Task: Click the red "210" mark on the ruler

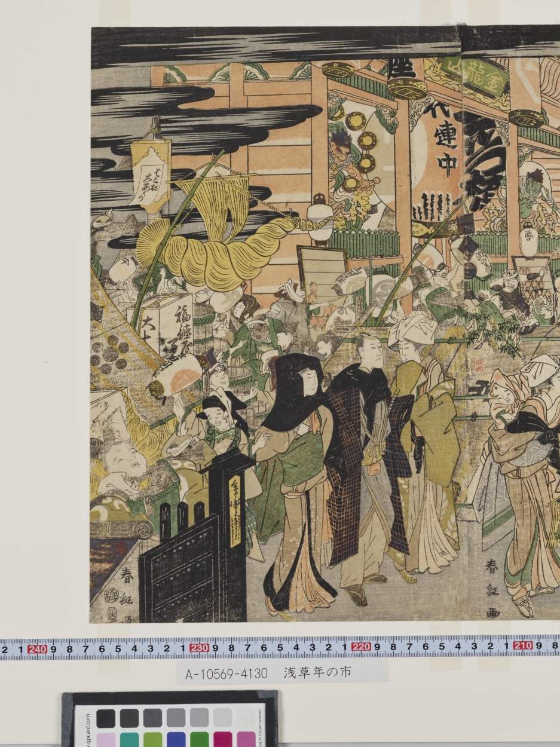Action: coord(523,646)
